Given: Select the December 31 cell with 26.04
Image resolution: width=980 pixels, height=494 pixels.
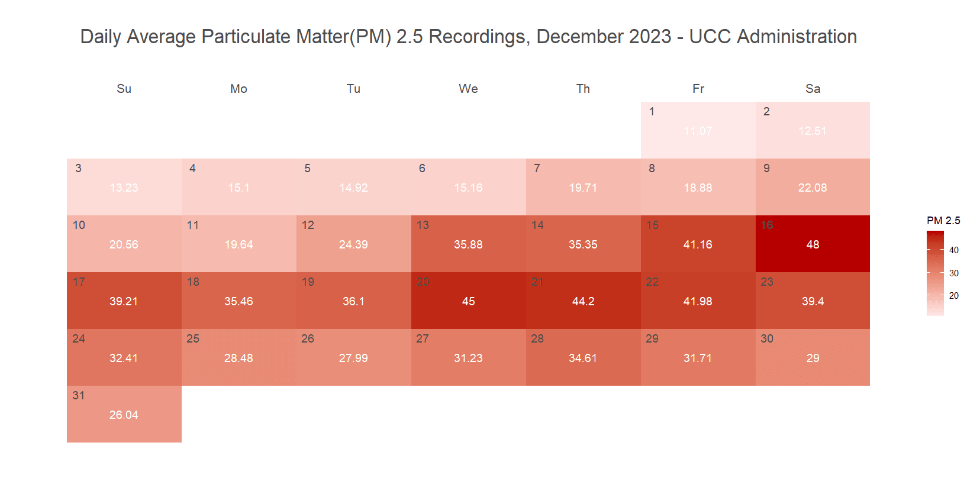Looking at the screenshot, I should click(124, 414).
